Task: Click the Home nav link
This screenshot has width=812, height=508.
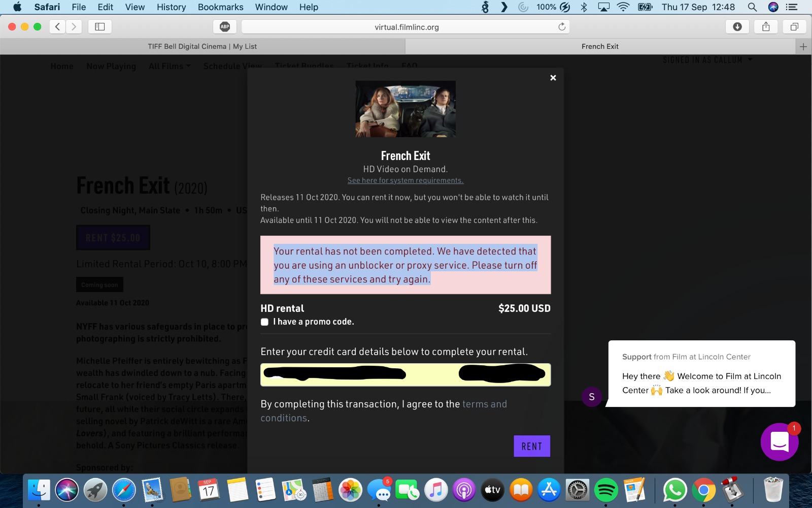Action: tap(62, 66)
